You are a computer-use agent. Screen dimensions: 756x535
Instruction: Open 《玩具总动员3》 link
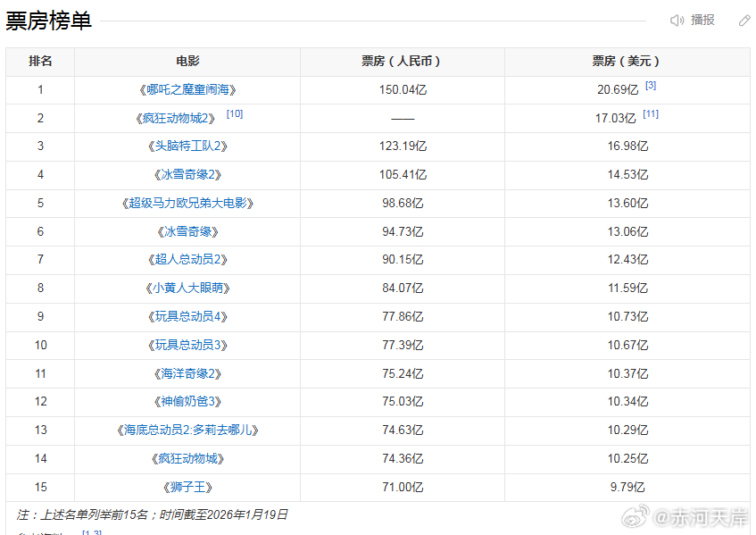tap(187, 345)
